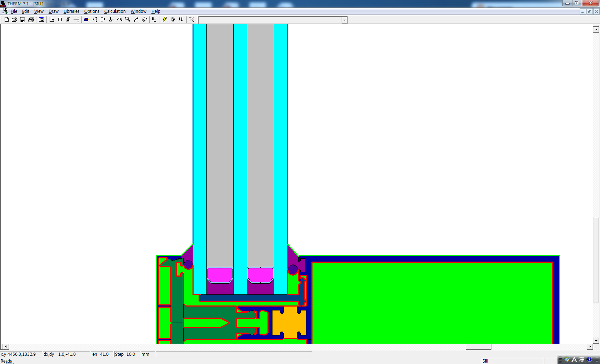Viewport: 600px width, 364px height.
Task: Select the eyedropper material picker tool
Action: 136,20
